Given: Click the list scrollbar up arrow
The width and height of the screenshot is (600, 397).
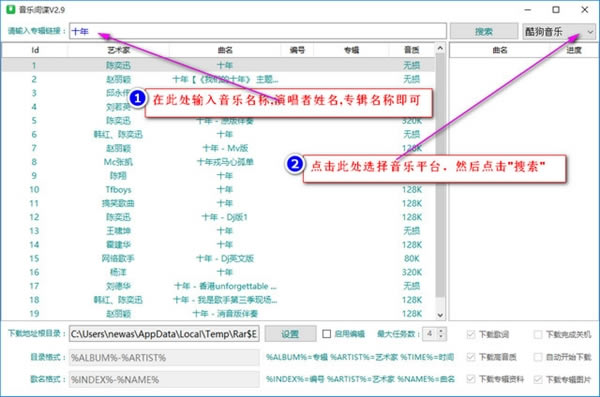Looking at the screenshot, I should click(440, 48).
